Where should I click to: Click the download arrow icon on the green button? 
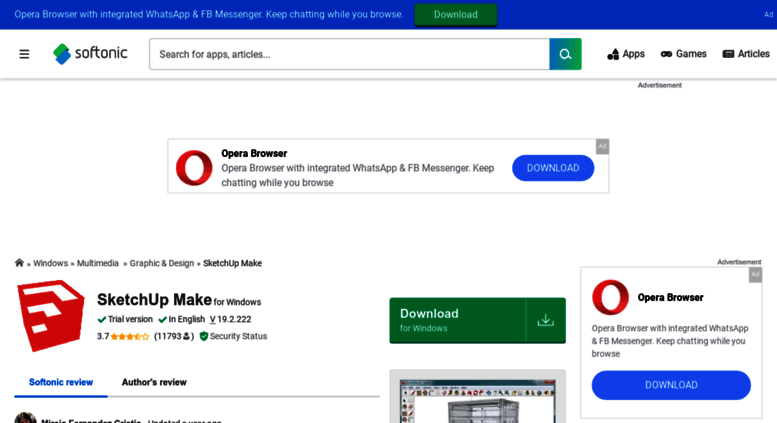pyautogui.click(x=546, y=320)
